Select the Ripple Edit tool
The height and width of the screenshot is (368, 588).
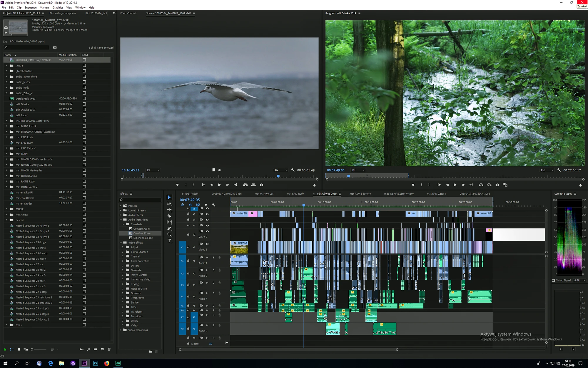[x=169, y=210]
